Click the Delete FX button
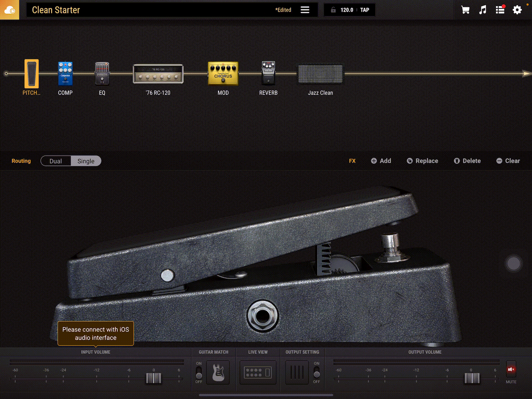The image size is (532, 399). (467, 161)
